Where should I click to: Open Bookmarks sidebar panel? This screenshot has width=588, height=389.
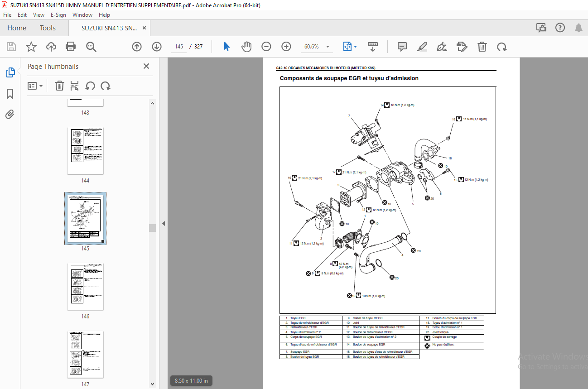pyautogui.click(x=10, y=94)
